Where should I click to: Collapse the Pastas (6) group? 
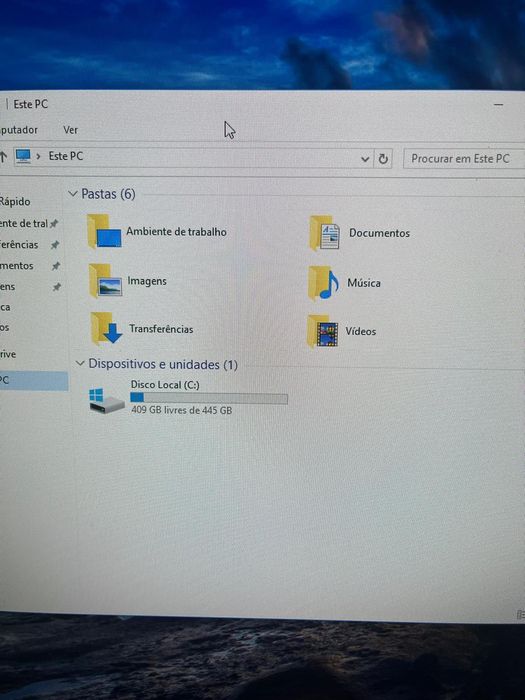pos(73,194)
